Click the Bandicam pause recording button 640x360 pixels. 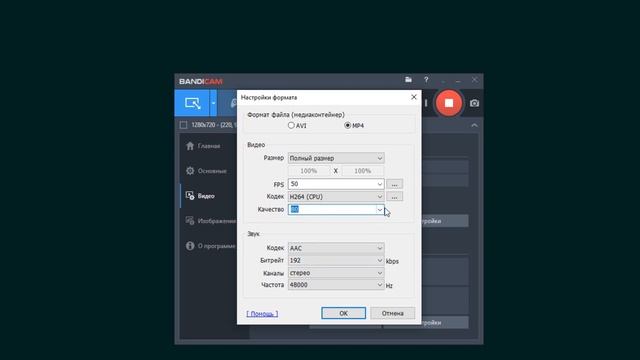tap(426, 103)
